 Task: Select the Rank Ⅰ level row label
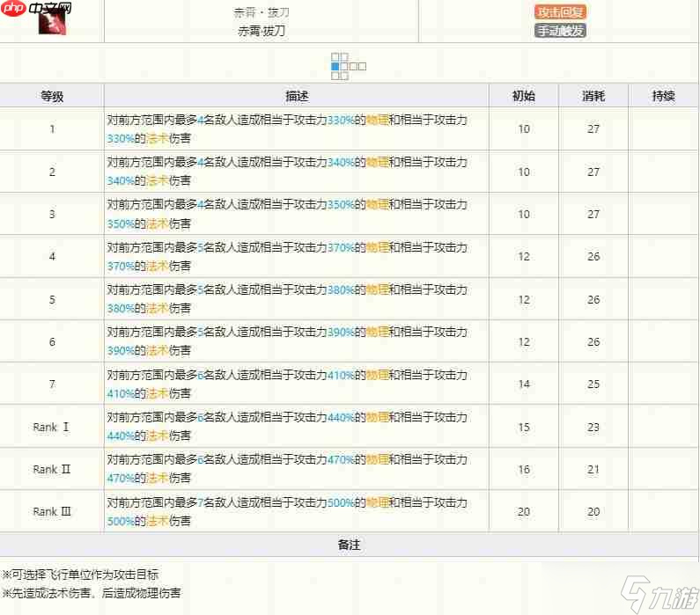52,427
